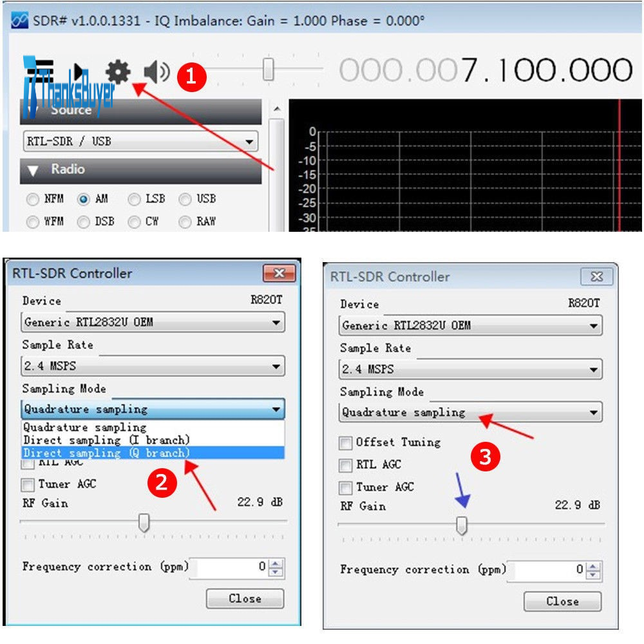Select NFM demodulation mode
The height and width of the screenshot is (644, 644).
(x=32, y=200)
